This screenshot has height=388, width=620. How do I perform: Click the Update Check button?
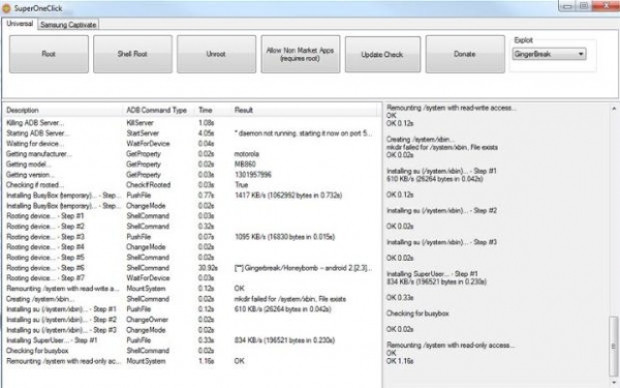click(x=382, y=54)
